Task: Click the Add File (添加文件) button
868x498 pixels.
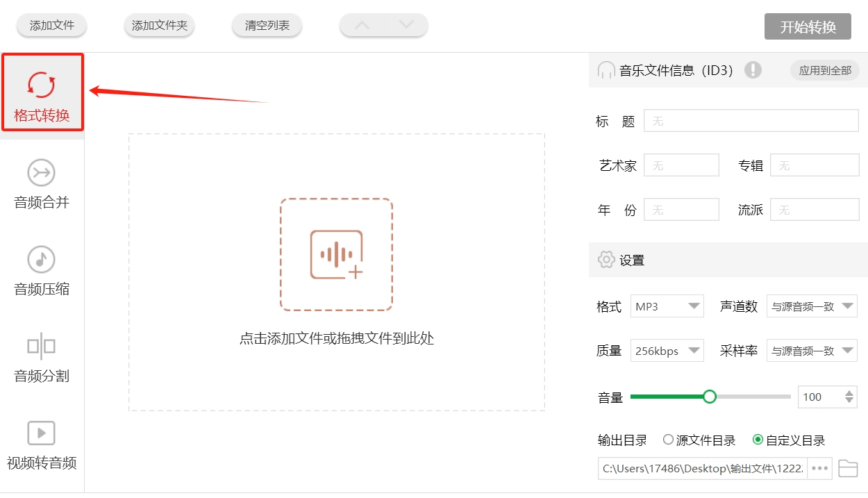Action: [52, 26]
